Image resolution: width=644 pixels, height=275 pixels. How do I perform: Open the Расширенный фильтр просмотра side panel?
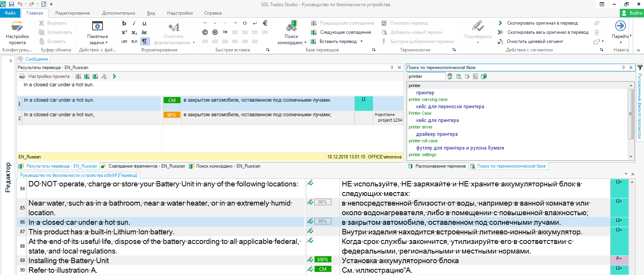pos(640,102)
